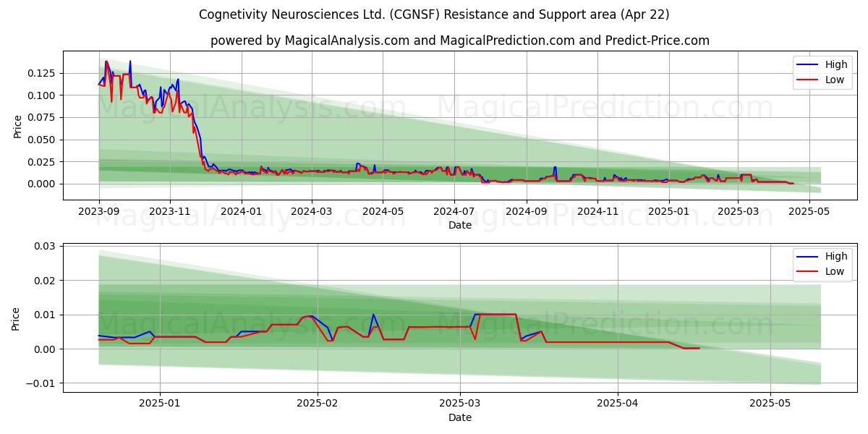Click the '2024-01' date label on upper axis
Screen dimensions: 868x434
point(241,211)
